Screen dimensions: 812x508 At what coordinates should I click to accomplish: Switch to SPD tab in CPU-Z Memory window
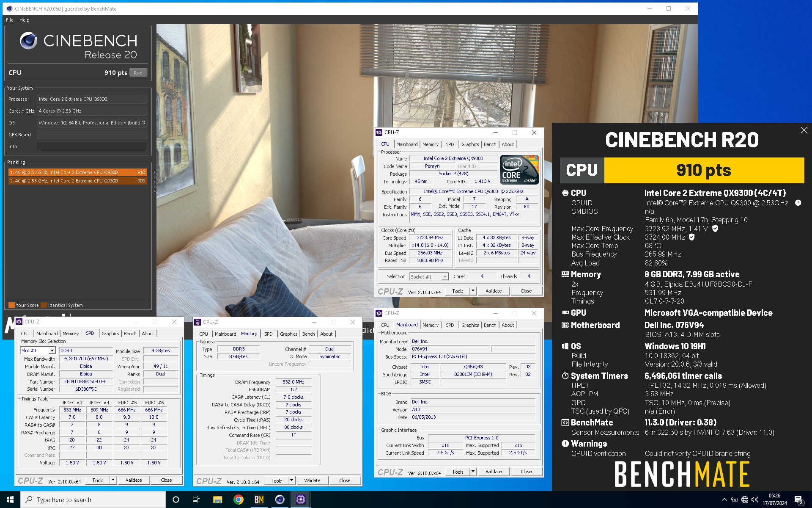coord(268,334)
